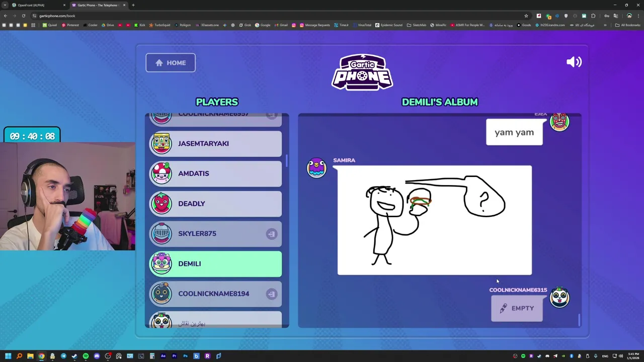644x362 pixels.
Task: Click the exit icon on COOLNICKNAME8194 row
Action: coord(271,294)
